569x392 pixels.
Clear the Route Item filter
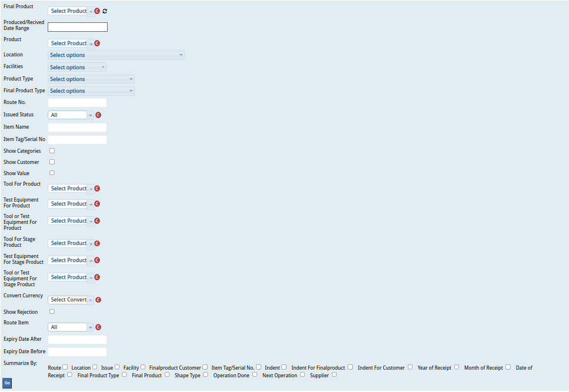click(x=98, y=327)
